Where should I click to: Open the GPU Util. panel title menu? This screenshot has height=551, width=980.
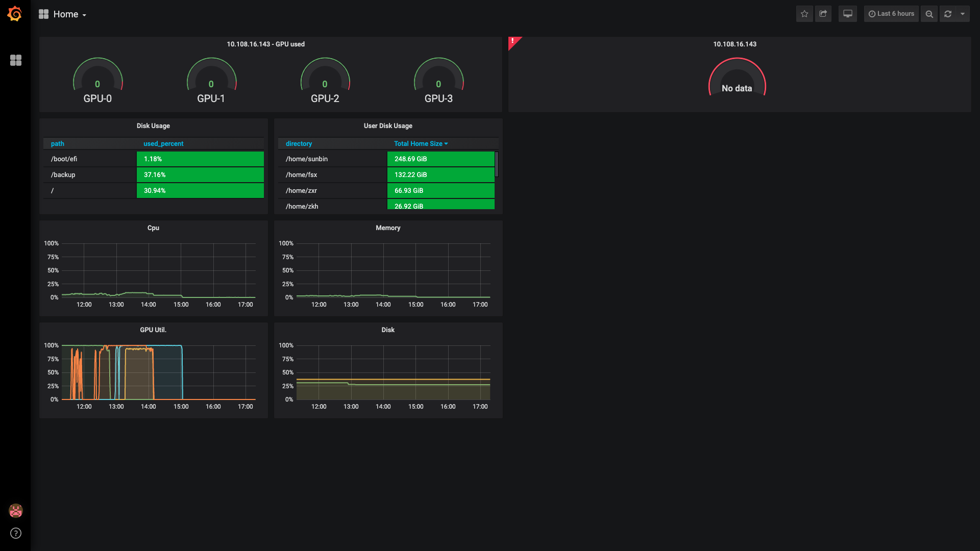[x=153, y=330]
